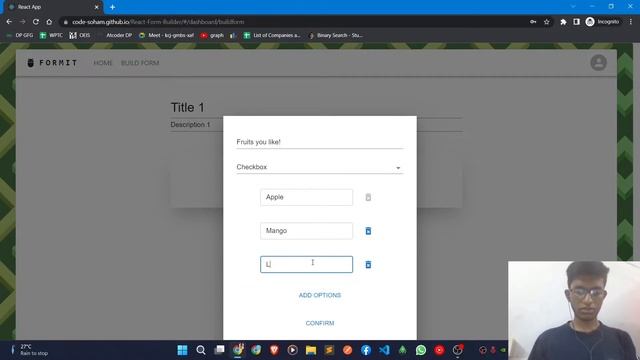Click the FORMIT logo
The image size is (640, 360).
[52, 63]
